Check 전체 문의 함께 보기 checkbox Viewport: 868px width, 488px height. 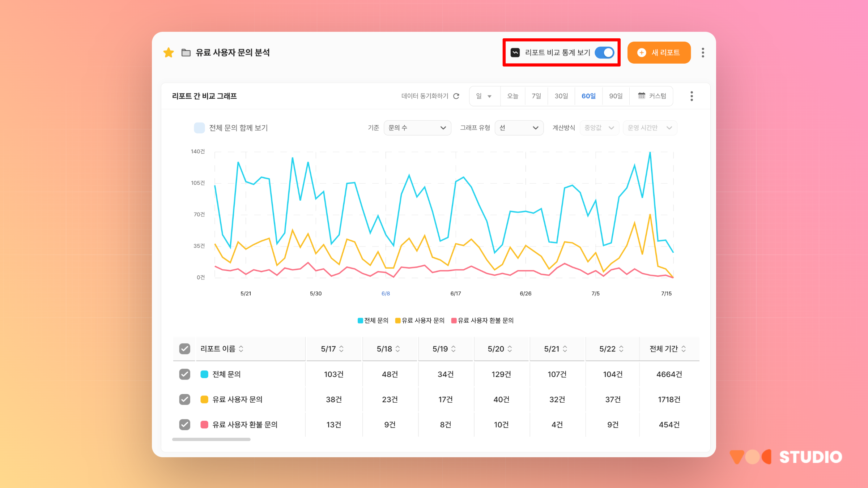[x=199, y=128]
